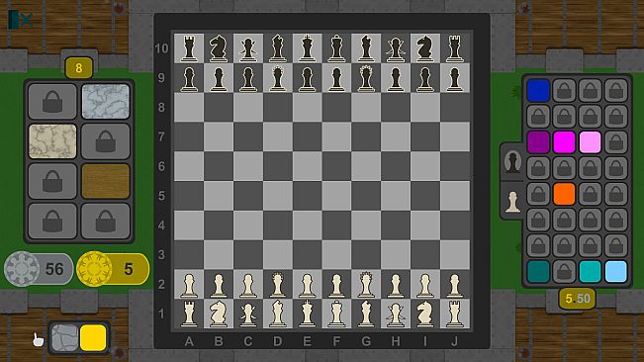Click the white knight on I1
This screenshot has width=644, height=362.
click(425, 314)
